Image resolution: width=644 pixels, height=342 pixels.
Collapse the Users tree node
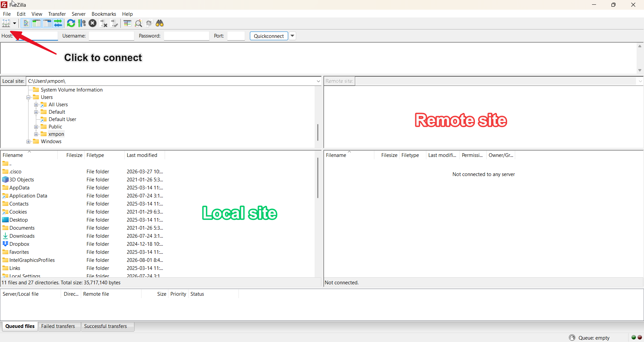coord(29,97)
